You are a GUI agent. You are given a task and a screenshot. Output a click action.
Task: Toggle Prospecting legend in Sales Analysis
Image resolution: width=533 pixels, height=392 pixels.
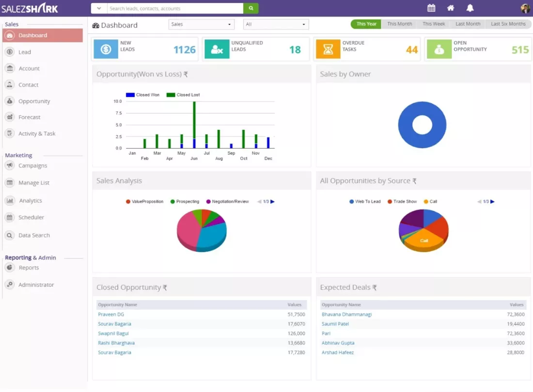click(x=185, y=202)
